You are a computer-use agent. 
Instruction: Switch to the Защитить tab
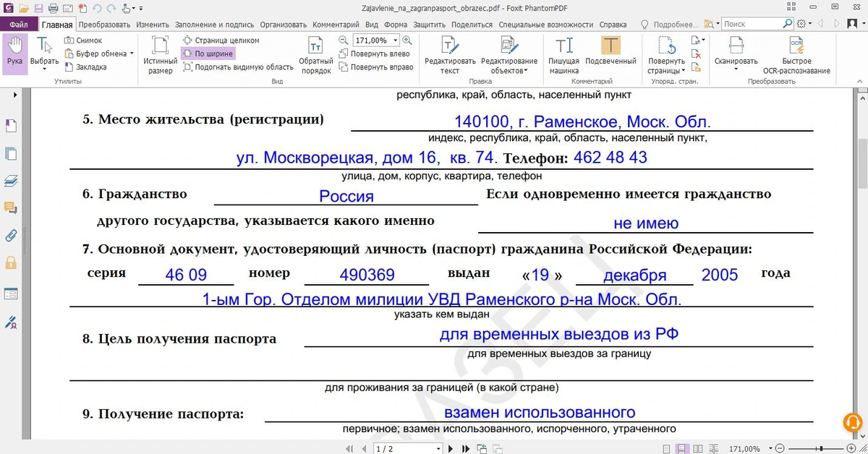pos(429,25)
